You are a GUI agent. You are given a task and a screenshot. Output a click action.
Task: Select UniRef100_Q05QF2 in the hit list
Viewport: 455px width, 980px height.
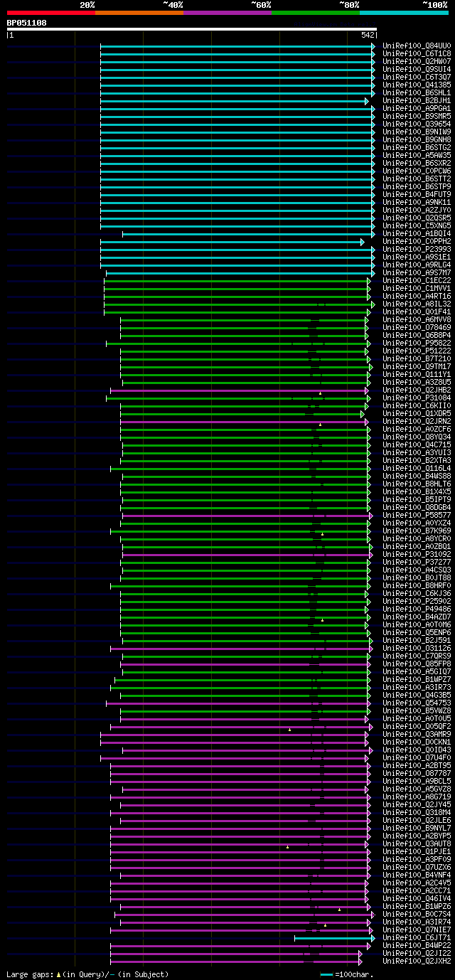click(417, 726)
